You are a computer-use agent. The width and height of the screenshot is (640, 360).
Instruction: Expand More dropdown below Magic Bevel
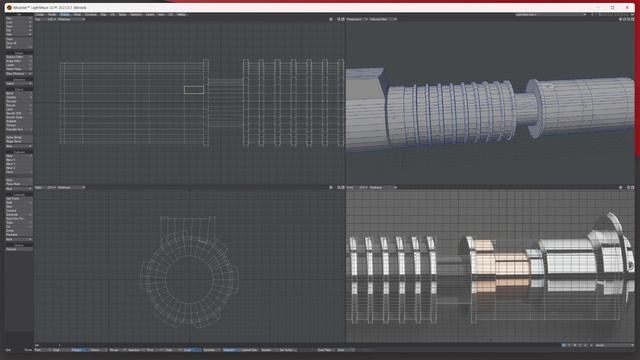coord(19,146)
